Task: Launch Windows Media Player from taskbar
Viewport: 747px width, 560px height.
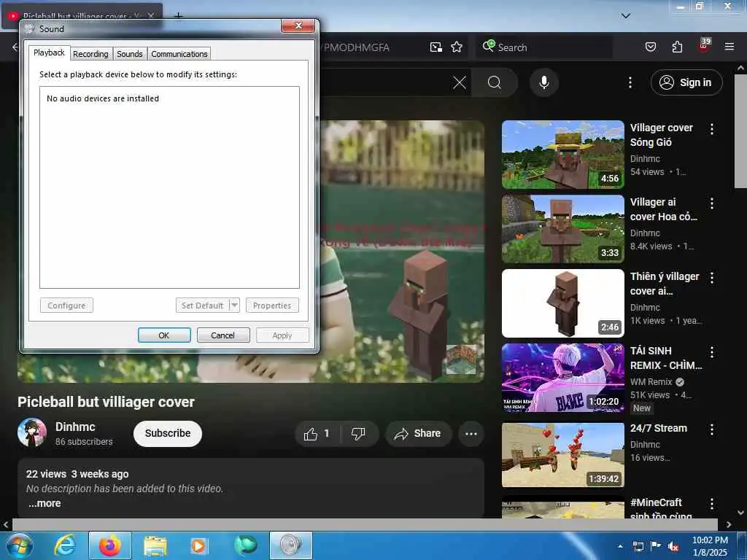Action: coord(199,545)
